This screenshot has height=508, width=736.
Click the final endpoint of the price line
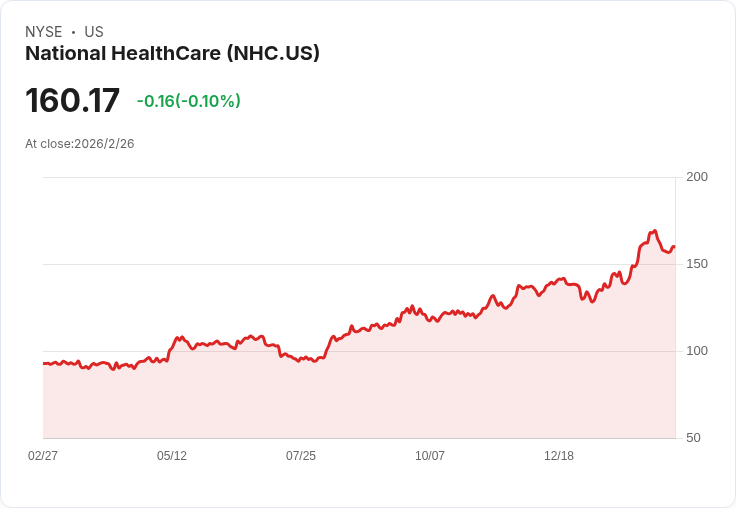tap(674, 247)
